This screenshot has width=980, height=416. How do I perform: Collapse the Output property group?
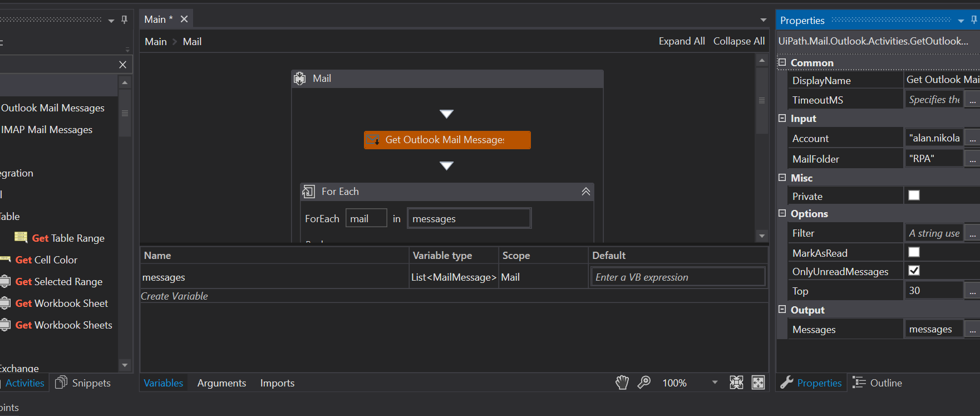pos(782,310)
